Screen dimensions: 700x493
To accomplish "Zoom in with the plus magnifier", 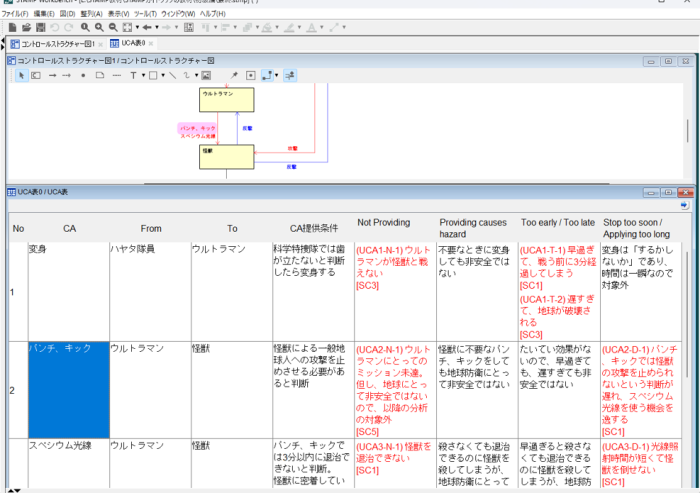I will point(99,27).
